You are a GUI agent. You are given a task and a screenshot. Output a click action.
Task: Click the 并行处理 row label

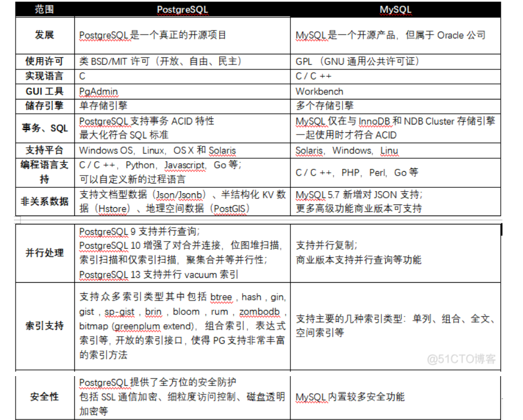pyautogui.click(x=44, y=253)
